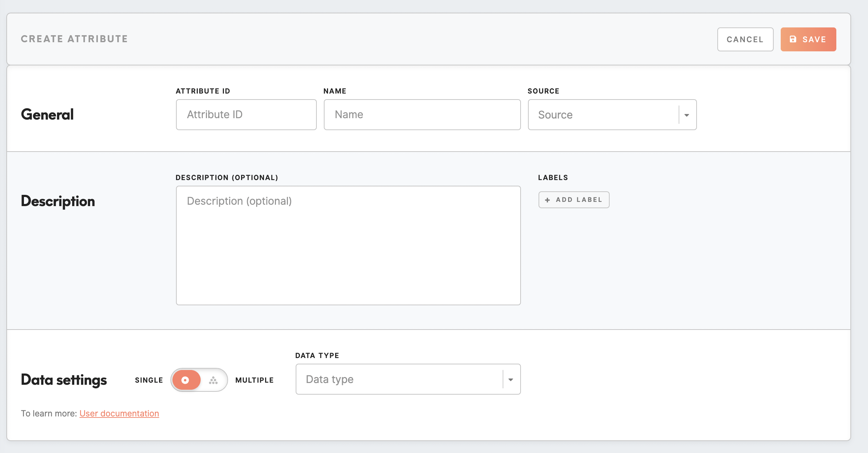Focus the Name input field
The image size is (868, 453).
point(422,115)
